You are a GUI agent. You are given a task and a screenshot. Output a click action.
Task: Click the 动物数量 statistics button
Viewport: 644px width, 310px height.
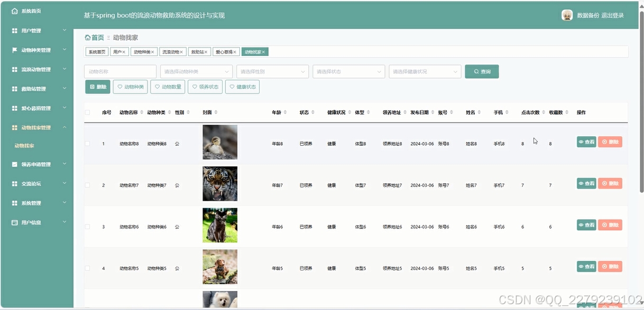[x=168, y=87]
